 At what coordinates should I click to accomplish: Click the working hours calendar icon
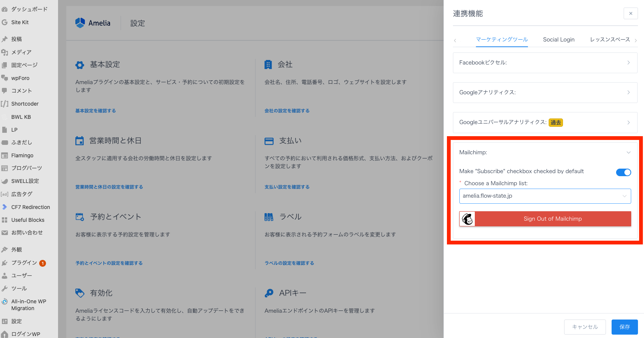coord(80,141)
